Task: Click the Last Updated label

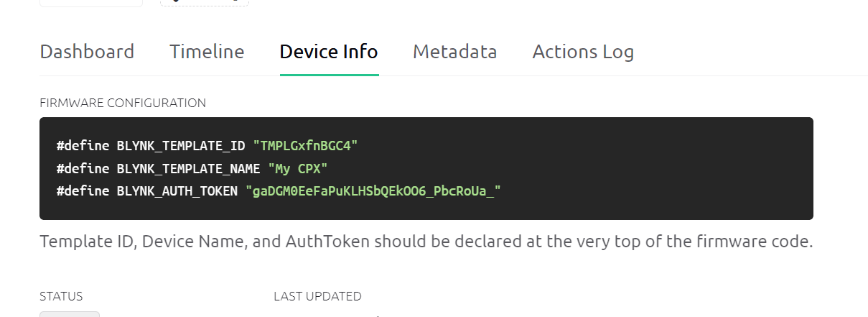Action: pos(317,296)
